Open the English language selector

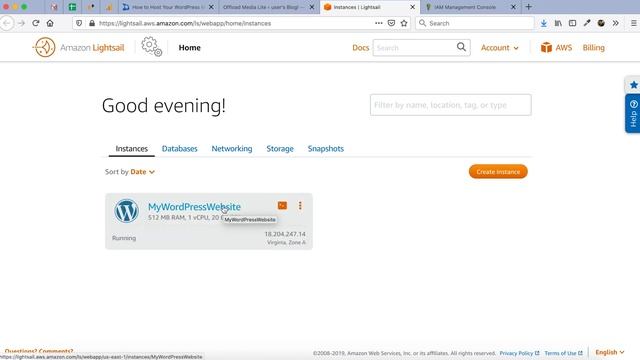click(x=609, y=352)
